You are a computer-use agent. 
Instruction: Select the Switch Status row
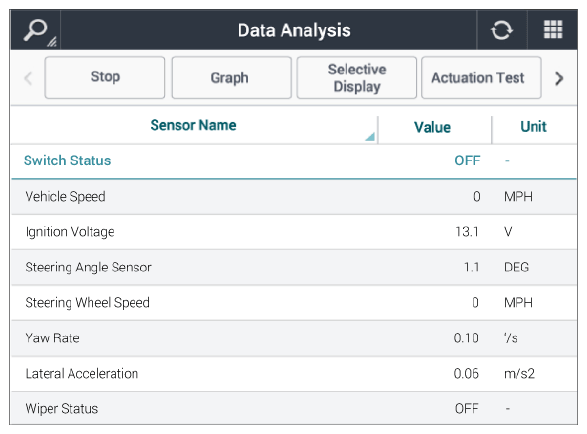(294, 161)
